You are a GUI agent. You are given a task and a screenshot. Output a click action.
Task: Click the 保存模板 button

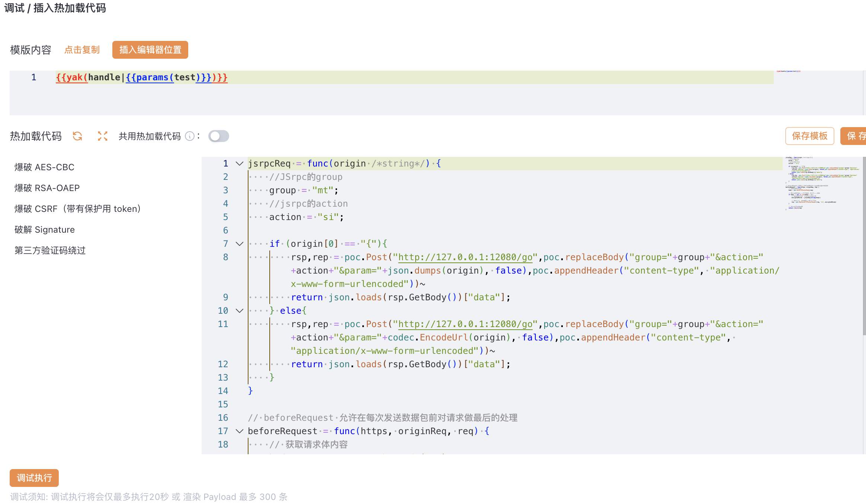[809, 136]
